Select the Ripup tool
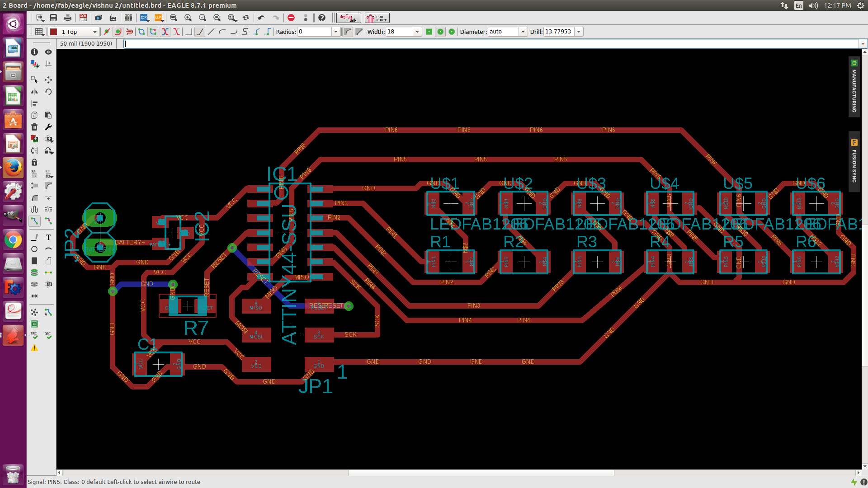 pos(48,221)
